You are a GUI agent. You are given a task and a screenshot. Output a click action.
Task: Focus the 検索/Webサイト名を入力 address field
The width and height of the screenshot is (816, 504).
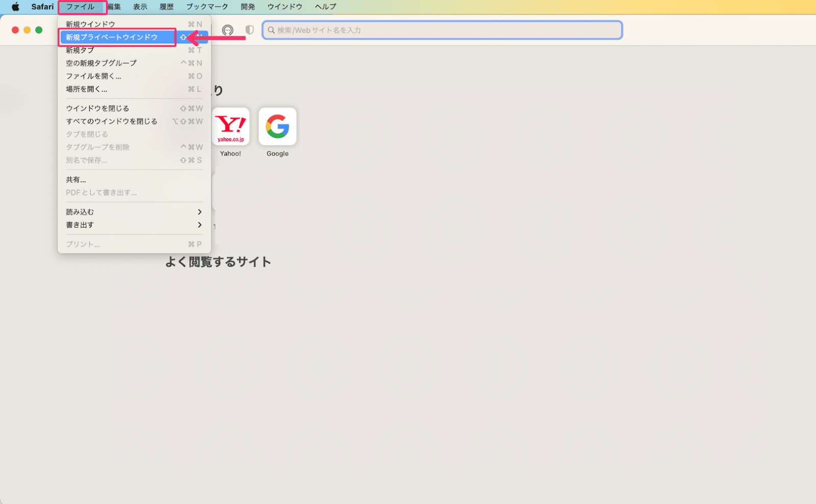pos(442,30)
